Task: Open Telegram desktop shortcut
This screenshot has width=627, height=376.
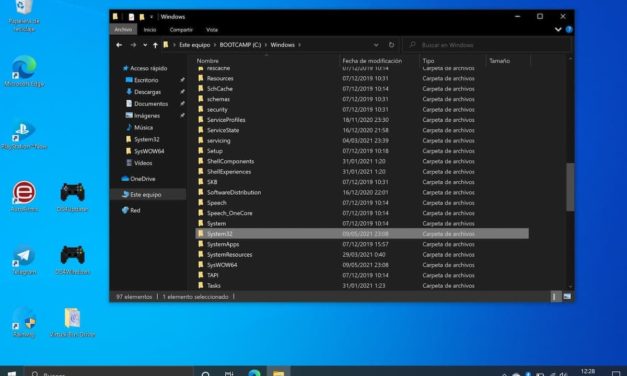Action: 24,261
